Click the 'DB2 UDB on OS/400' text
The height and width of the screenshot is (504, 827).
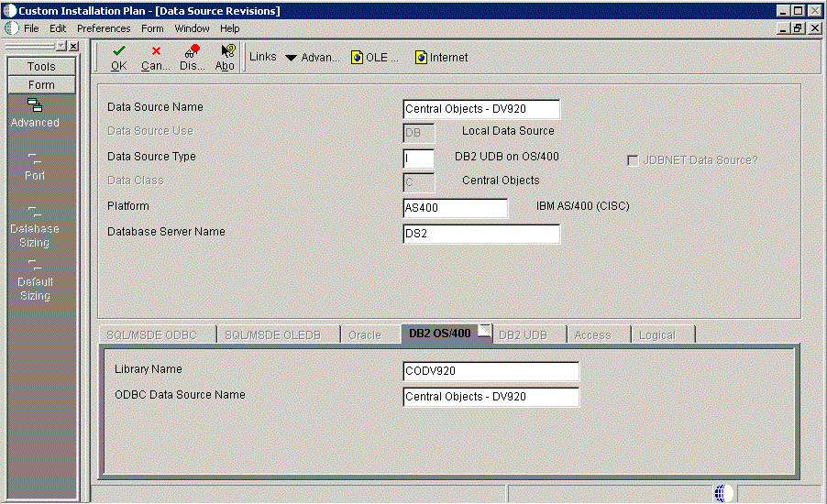coord(507,157)
